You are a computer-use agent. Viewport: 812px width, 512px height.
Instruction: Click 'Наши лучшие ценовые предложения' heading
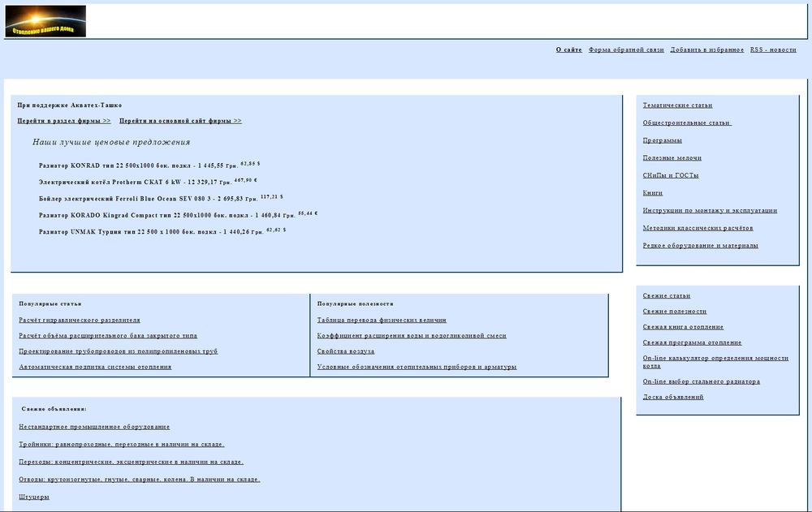point(111,142)
